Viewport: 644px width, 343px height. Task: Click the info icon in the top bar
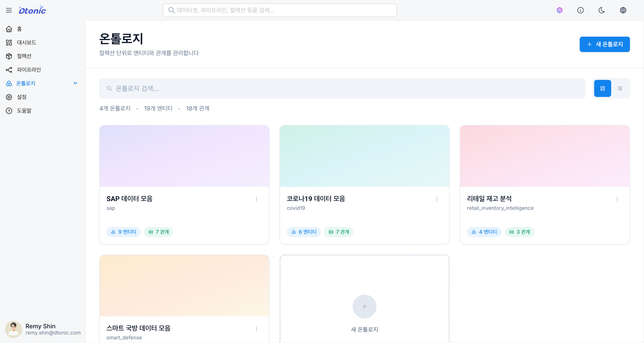click(581, 10)
